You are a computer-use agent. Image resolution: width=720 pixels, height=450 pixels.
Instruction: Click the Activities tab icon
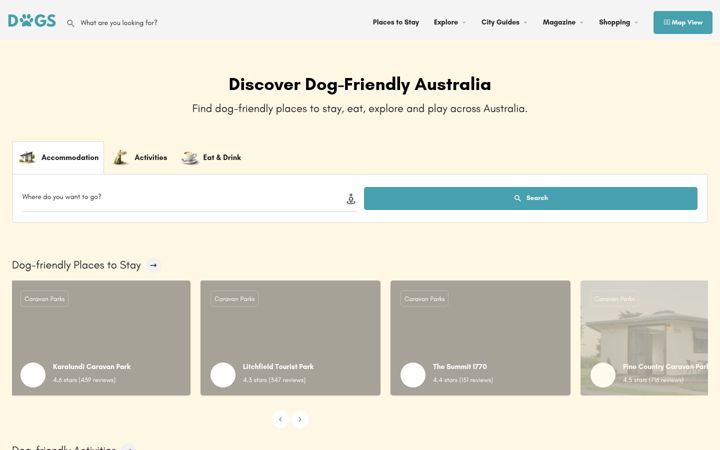tap(120, 157)
